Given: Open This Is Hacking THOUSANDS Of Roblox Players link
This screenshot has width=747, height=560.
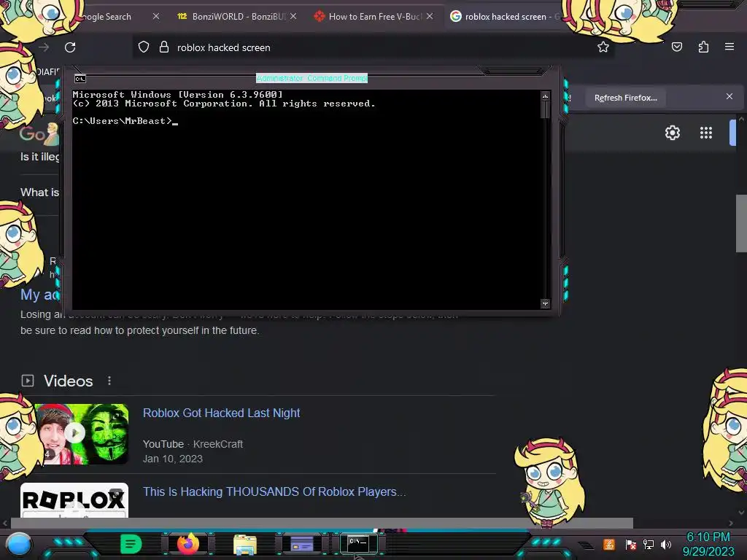Looking at the screenshot, I should point(274,491).
